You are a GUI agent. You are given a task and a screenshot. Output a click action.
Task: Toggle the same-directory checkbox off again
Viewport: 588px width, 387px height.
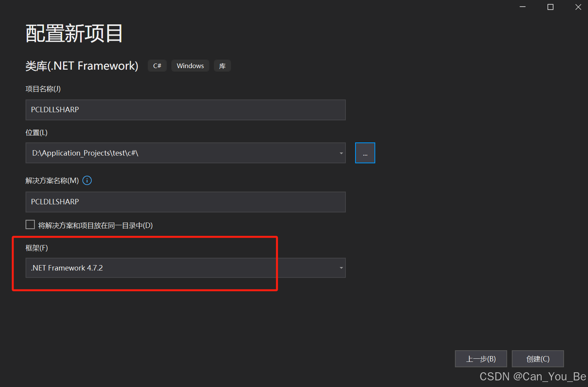pos(30,224)
